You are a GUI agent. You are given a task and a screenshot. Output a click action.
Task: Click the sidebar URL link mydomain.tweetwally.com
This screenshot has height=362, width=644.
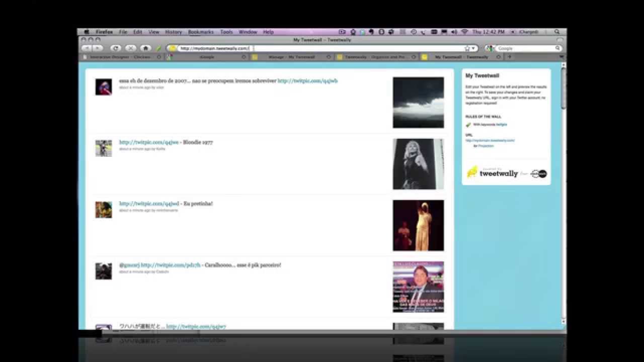coord(490,140)
